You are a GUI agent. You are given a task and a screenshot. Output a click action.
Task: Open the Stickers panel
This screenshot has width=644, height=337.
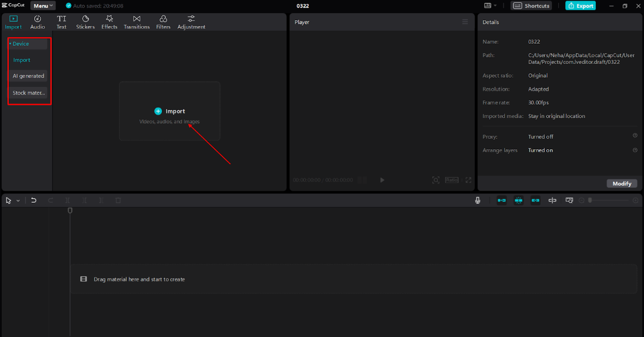point(85,22)
